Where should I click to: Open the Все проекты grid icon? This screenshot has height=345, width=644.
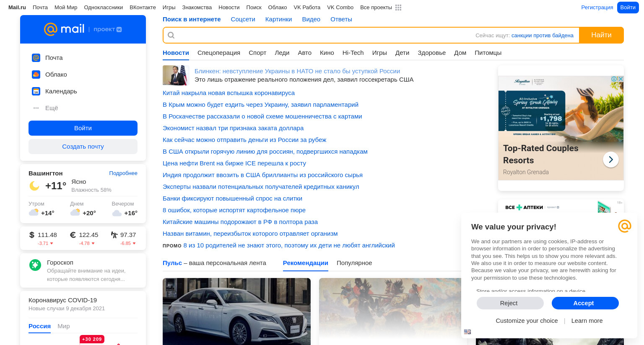398,8
